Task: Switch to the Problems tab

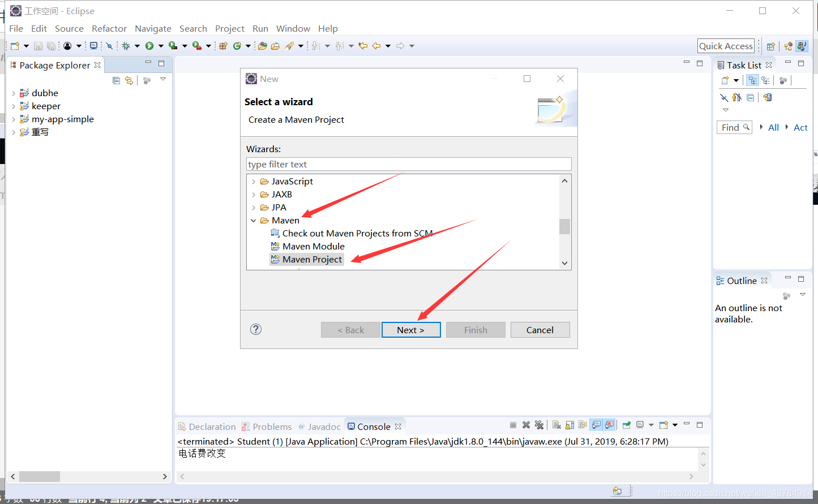Action: tap(267, 427)
